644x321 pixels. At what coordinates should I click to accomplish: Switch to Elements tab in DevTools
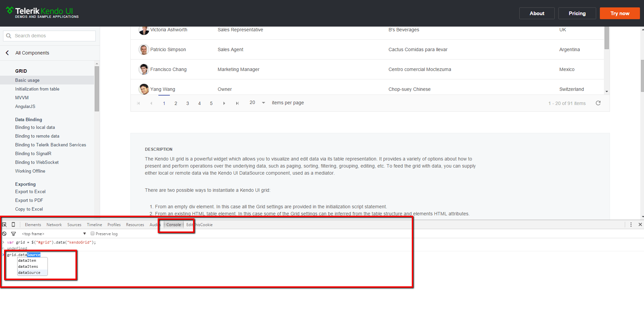click(33, 225)
